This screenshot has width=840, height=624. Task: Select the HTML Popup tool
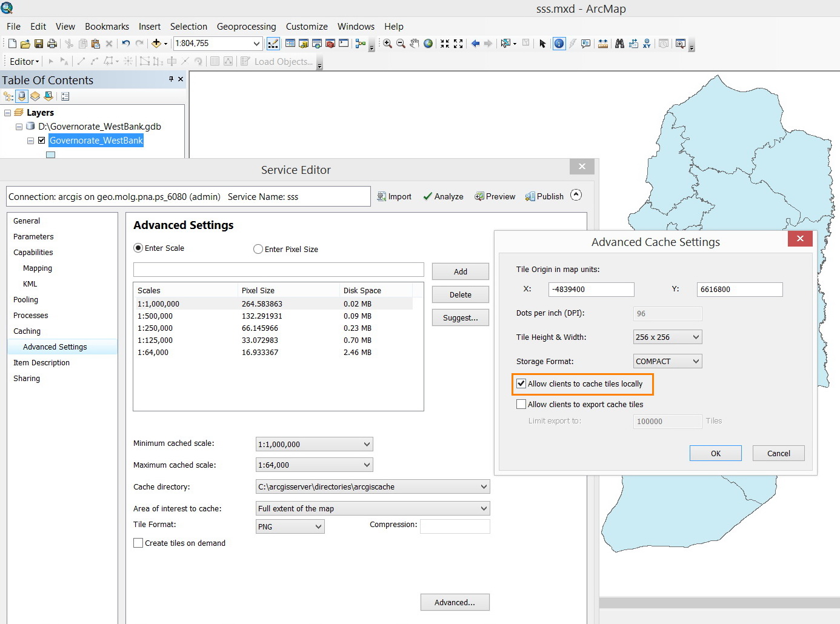coord(585,44)
